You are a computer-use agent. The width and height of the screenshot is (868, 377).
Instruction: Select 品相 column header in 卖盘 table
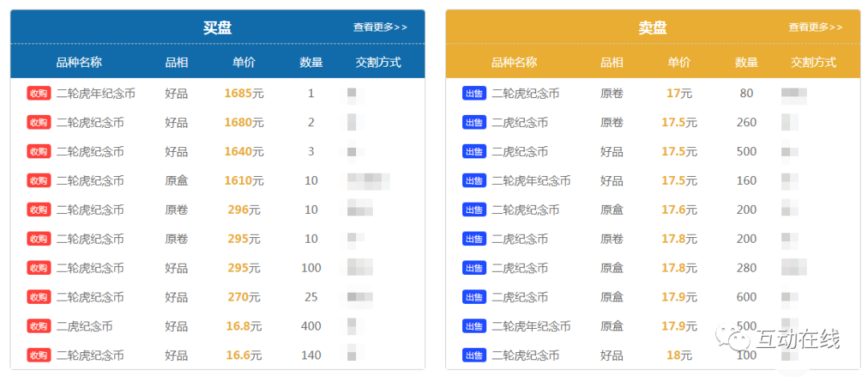pos(612,62)
